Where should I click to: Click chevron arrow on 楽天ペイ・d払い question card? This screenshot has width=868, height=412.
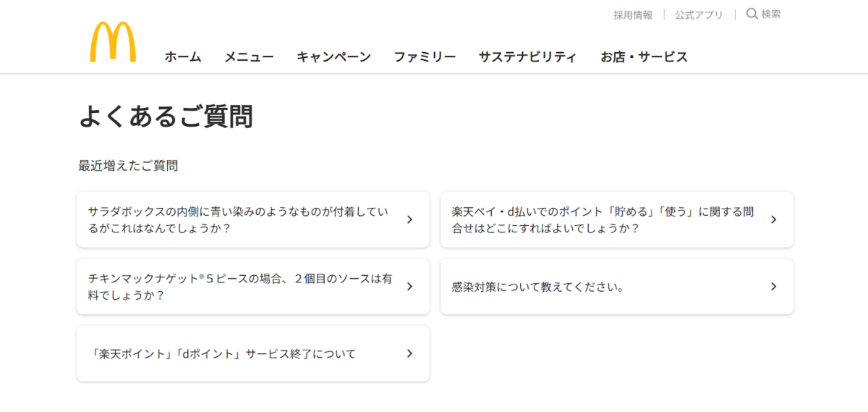coord(773,219)
